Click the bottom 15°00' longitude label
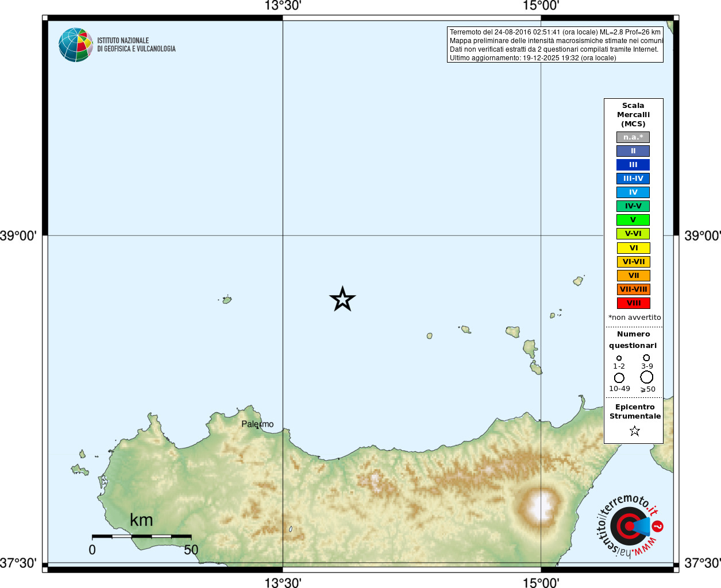Viewport: 721px width, 588px height. click(x=541, y=583)
